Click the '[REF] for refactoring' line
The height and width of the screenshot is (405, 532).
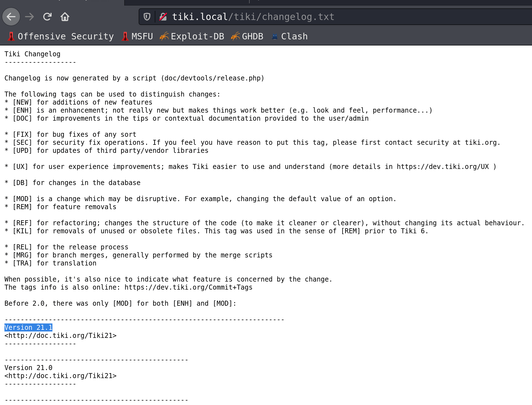[x=265, y=223]
